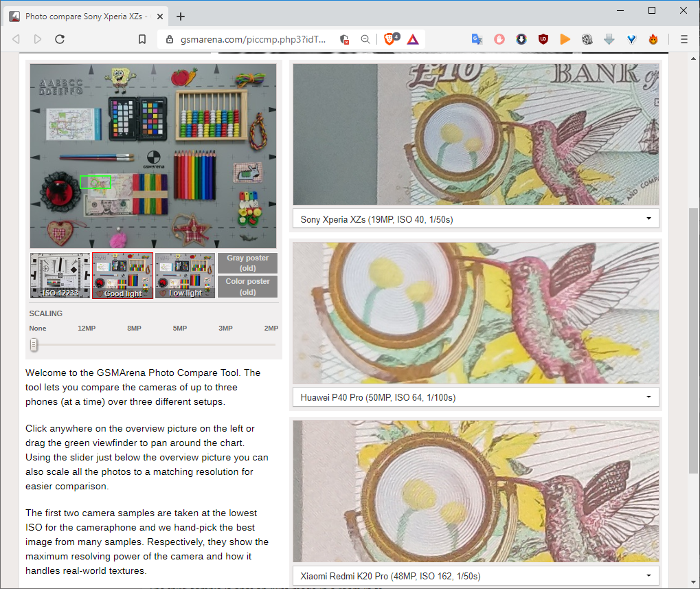Select the Low light setup thumbnail

185,276
